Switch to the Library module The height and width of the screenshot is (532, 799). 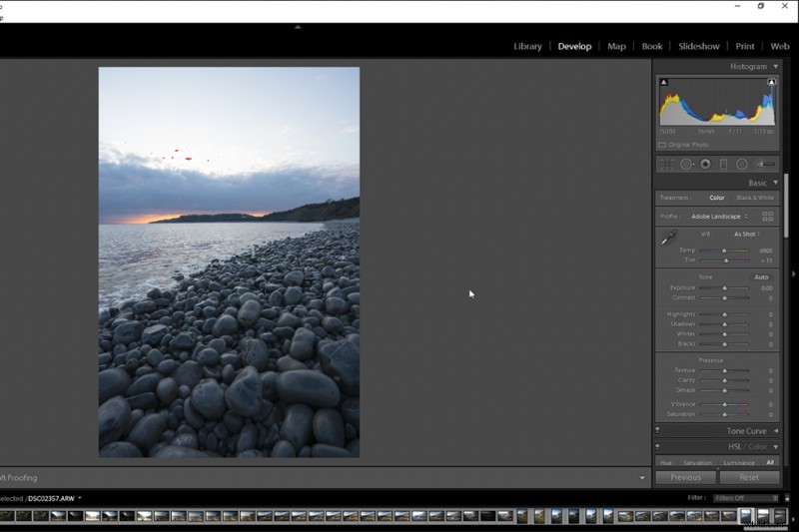(x=527, y=46)
